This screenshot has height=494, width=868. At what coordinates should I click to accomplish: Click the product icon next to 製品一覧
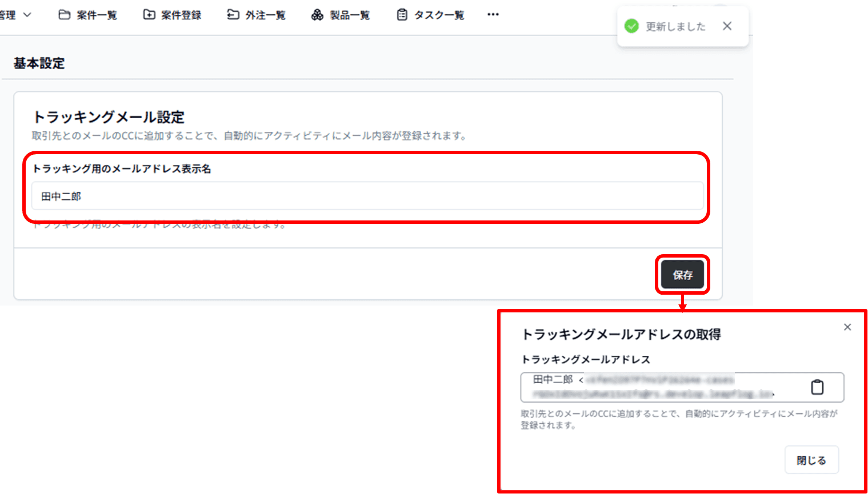pyautogui.click(x=317, y=15)
